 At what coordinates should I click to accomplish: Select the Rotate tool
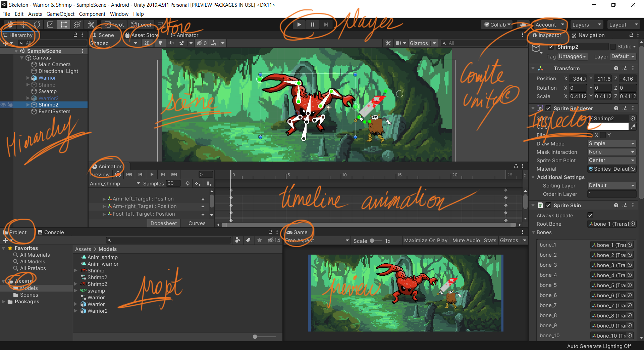point(37,25)
